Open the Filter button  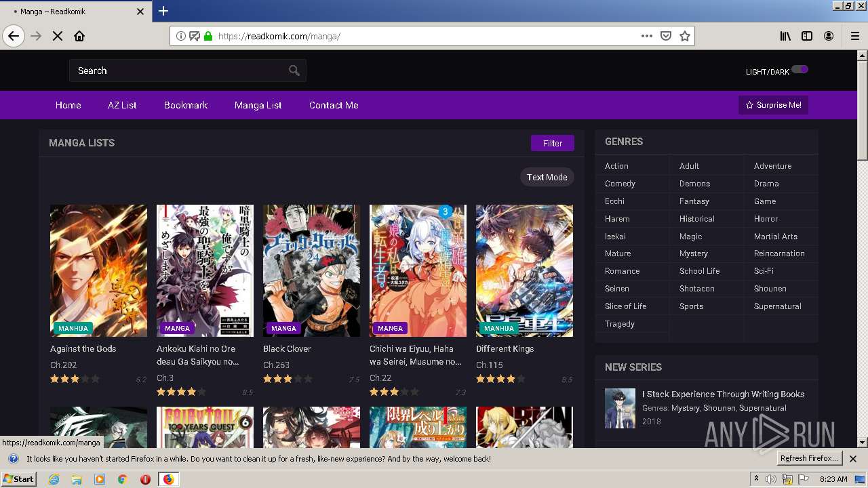(x=553, y=143)
